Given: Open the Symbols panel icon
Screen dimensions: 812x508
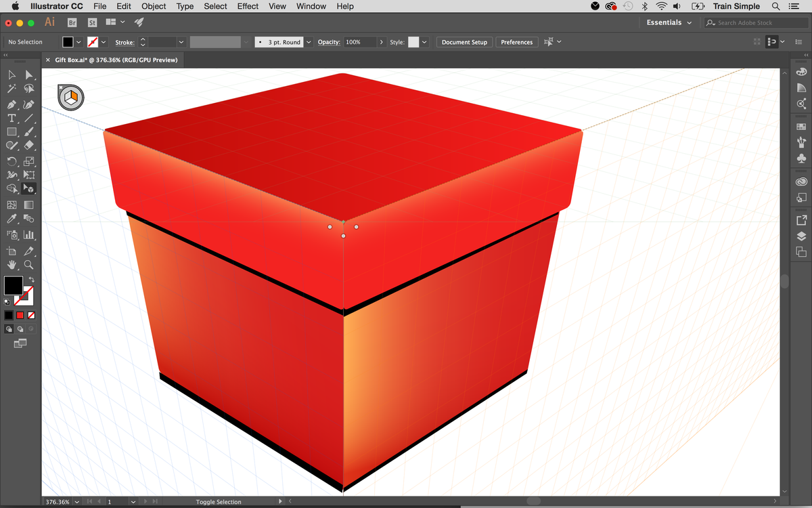Looking at the screenshot, I should click(x=801, y=158).
